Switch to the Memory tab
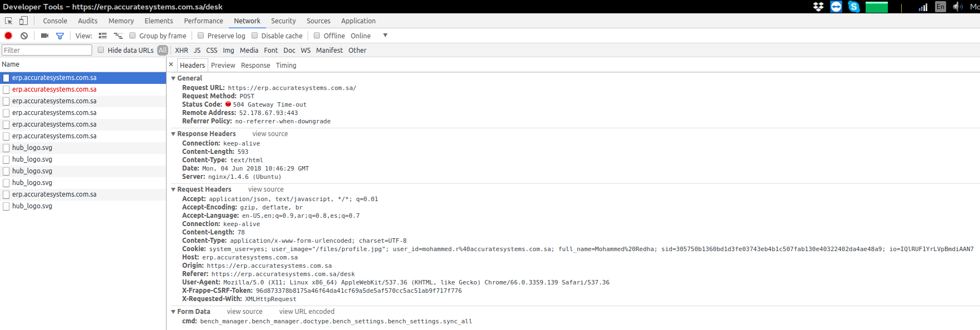Screen dimensions: 980x330 point(121,21)
